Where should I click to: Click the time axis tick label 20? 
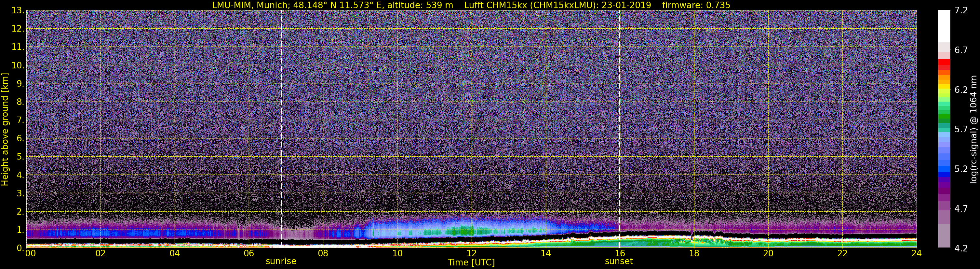pyautogui.click(x=768, y=253)
